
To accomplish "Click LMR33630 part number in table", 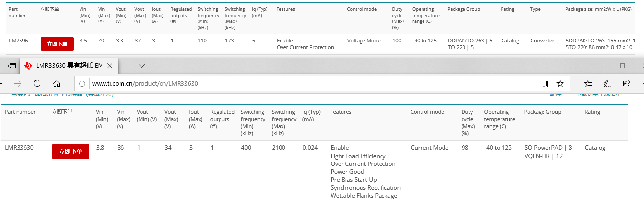I will pos(19,148).
